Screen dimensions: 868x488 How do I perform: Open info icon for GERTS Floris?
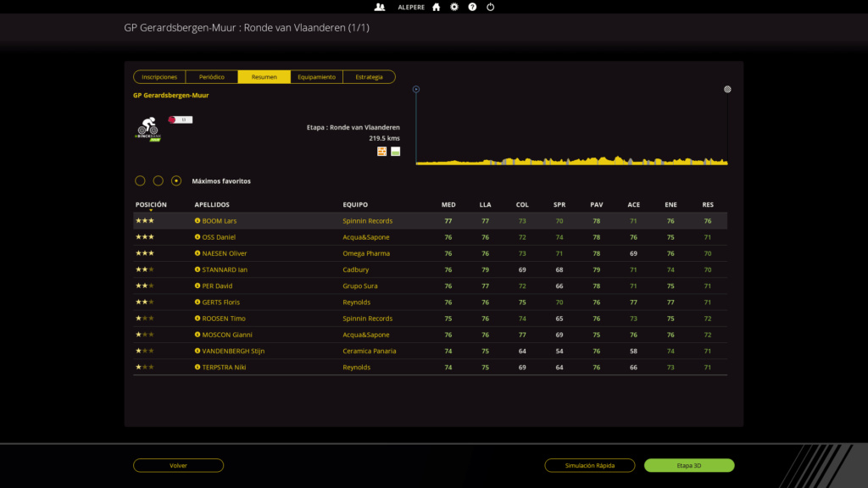(x=197, y=302)
